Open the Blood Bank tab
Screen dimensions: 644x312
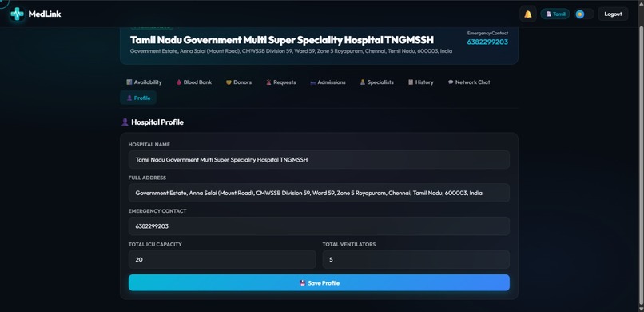[194, 82]
